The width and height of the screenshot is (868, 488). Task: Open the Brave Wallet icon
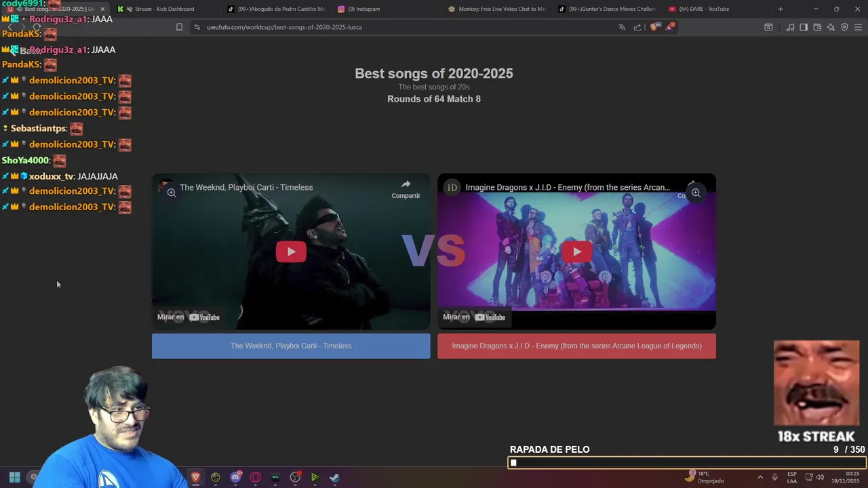(817, 27)
